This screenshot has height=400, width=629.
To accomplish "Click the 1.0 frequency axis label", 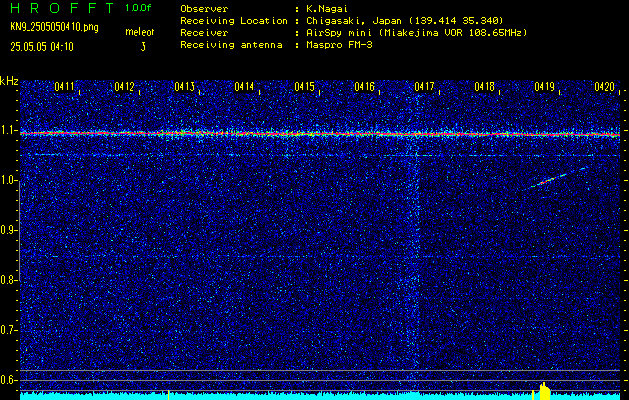I will (8, 181).
